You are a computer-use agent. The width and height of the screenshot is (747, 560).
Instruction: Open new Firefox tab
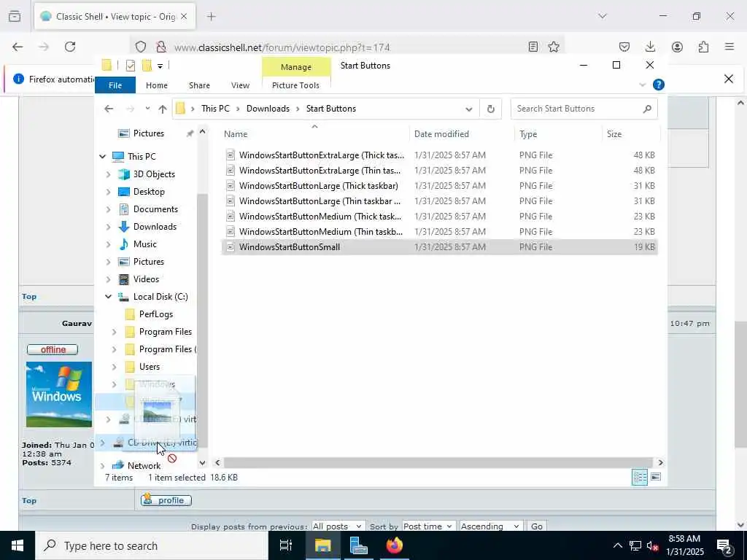click(x=212, y=17)
